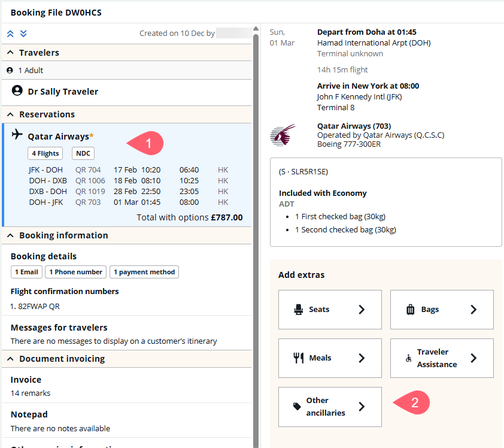Click the airplane icon beside Qatar Airways
Image resolution: width=504 pixels, height=448 pixels.
coord(17,134)
